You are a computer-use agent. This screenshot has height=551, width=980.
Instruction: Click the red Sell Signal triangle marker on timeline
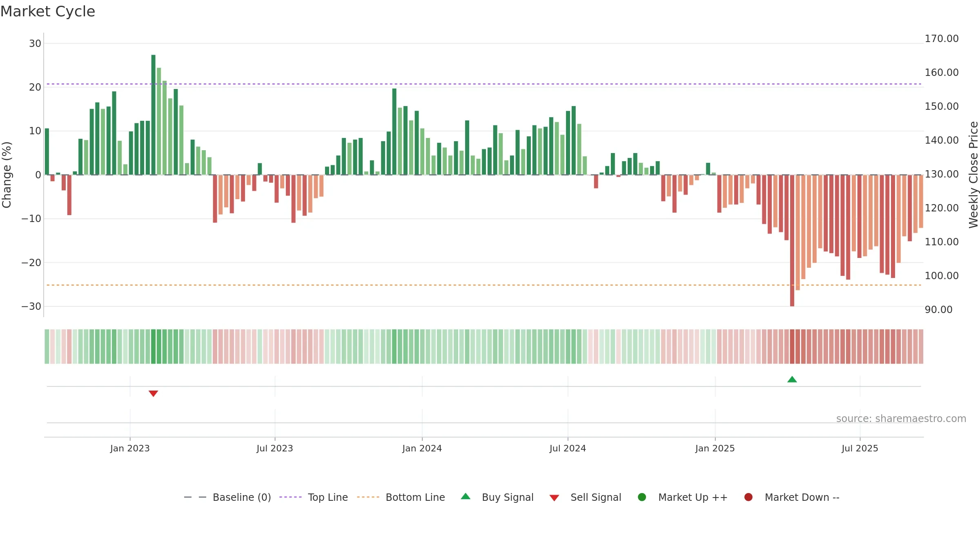(154, 393)
